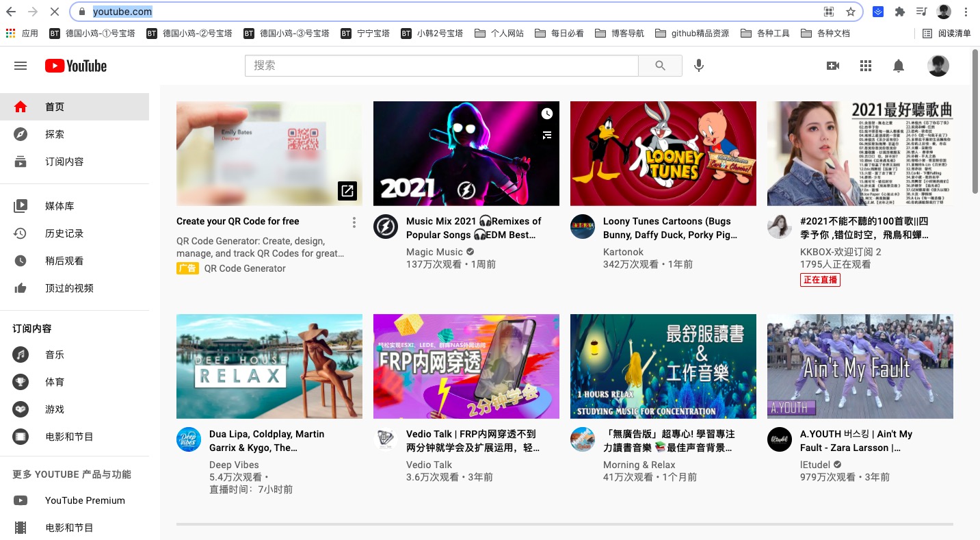980x540 pixels.
Task: Go back with browser back arrow
Action: pyautogui.click(x=11, y=12)
